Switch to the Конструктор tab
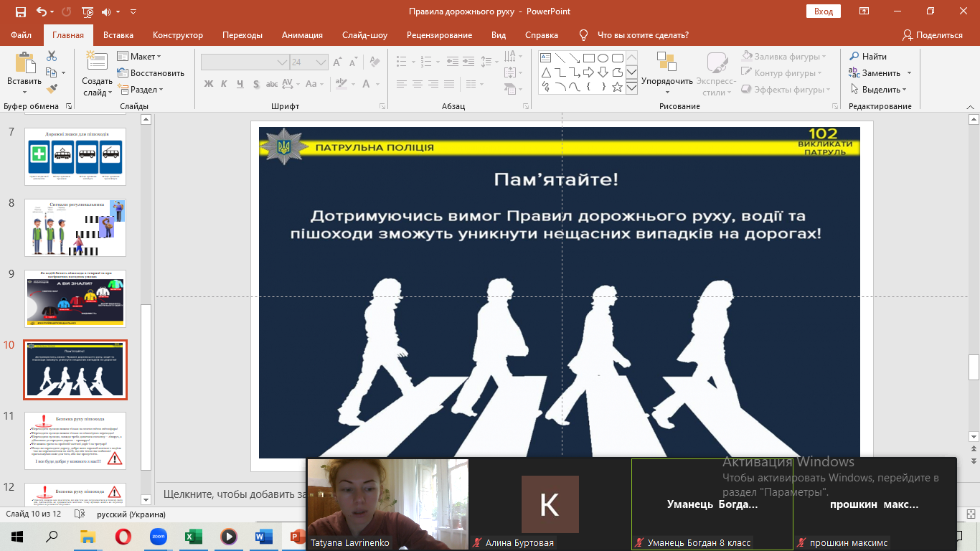 178,34
